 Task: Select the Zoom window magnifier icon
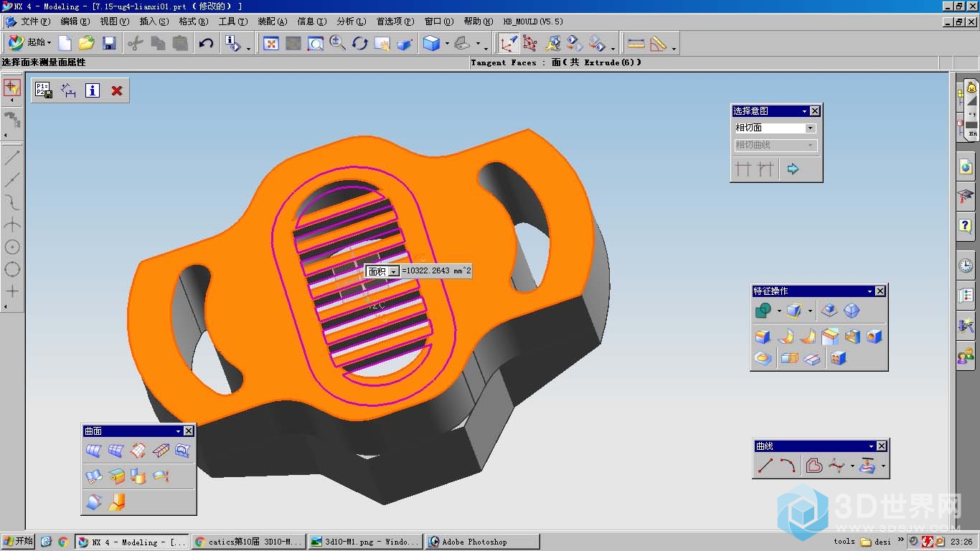pyautogui.click(x=315, y=44)
